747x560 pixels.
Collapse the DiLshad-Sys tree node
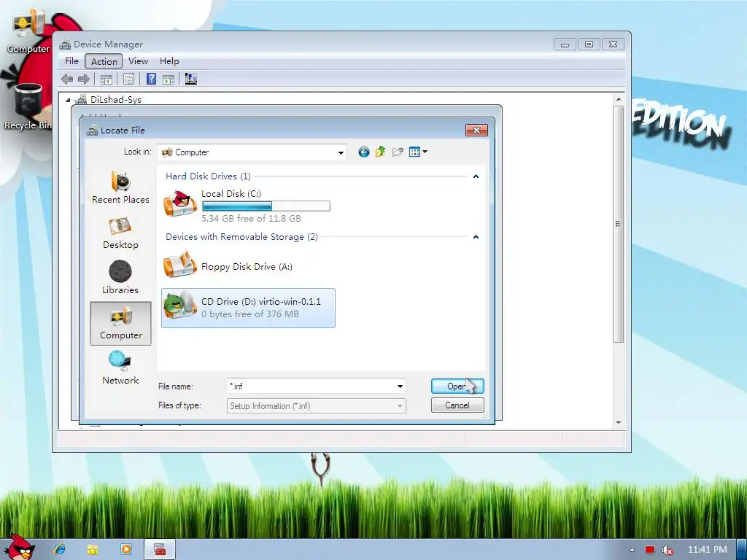tap(68, 100)
